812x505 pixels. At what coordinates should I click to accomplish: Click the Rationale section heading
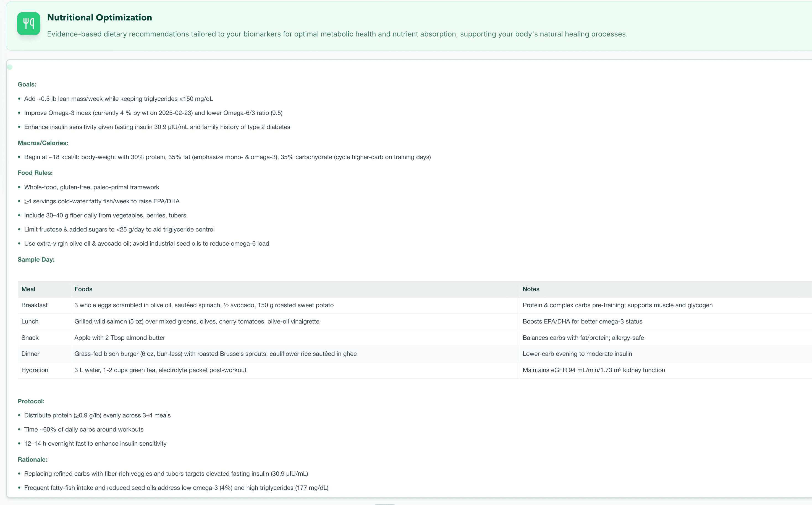click(32, 460)
